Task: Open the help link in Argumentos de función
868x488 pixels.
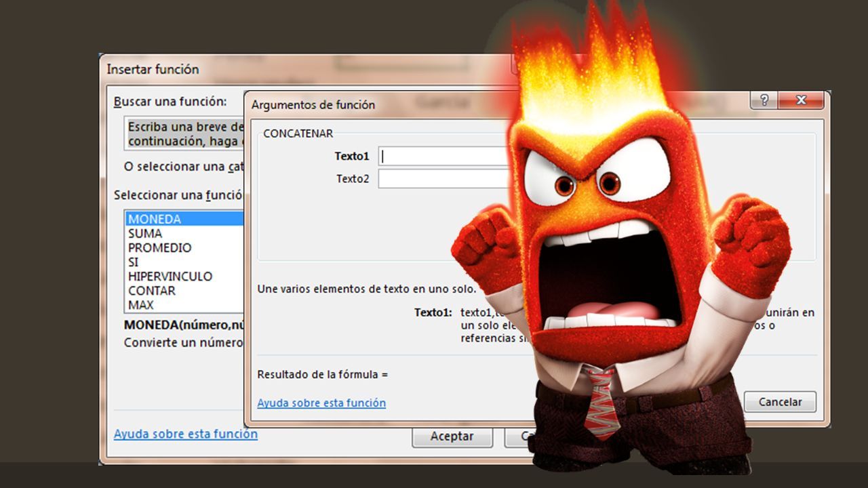Action: point(321,403)
